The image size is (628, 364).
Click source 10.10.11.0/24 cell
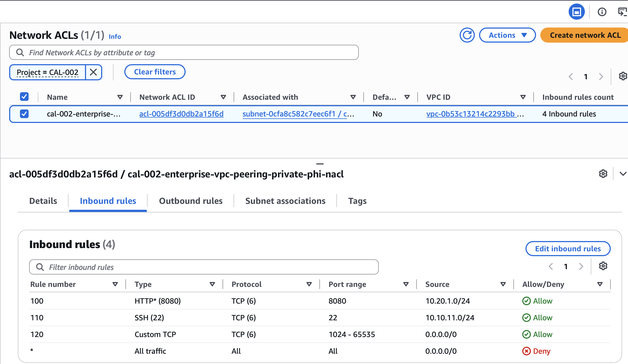pyautogui.click(x=450, y=318)
